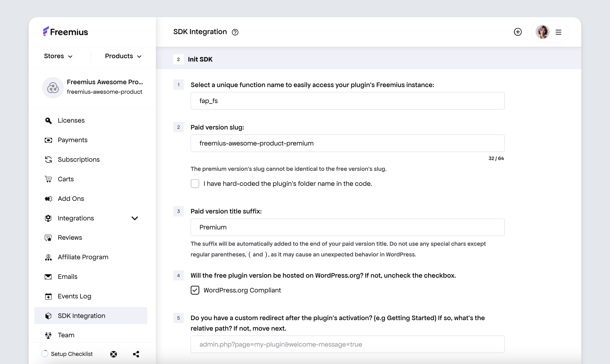610x364 pixels.
Task: Check hard-coded plugin folder name checkbox
Action: 195,183
